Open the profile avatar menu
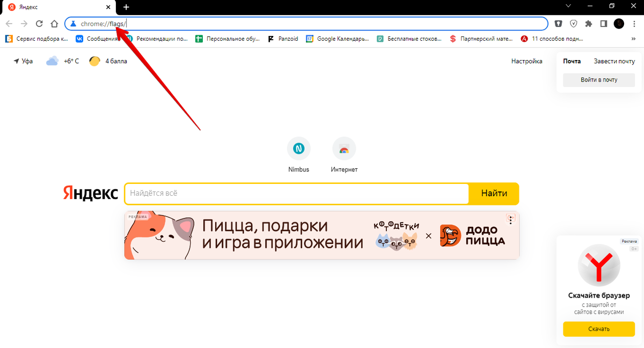The width and height of the screenshot is (644, 348). pyautogui.click(x=619, y=24)
